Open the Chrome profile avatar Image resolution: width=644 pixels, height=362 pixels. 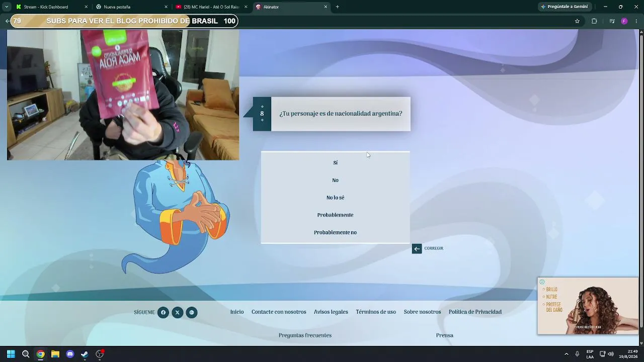[x=624, y=21]
